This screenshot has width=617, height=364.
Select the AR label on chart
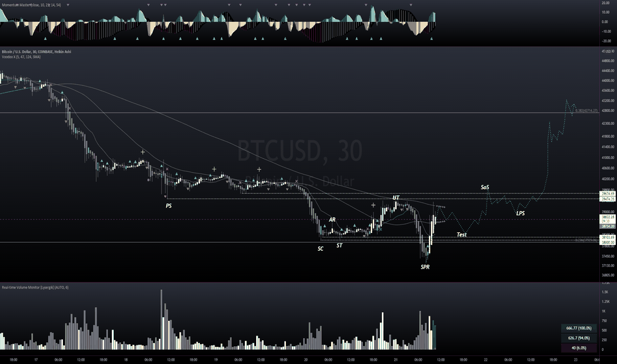[332, 220]
